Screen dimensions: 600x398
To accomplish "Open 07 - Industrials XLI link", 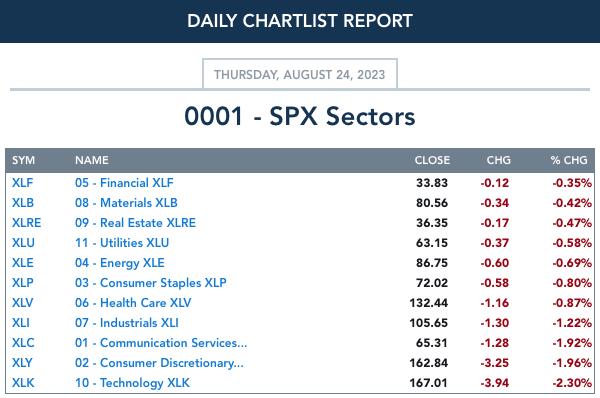I will pos(127,323).
